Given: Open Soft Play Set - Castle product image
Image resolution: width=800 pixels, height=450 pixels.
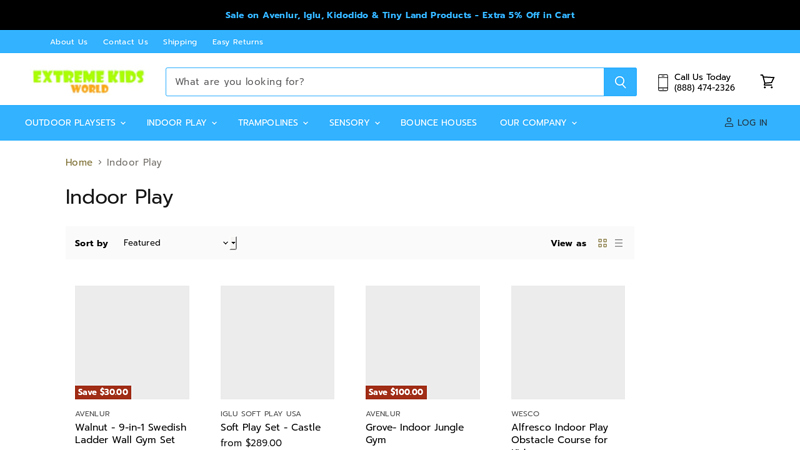Looking at the screenshot, I should [x=277, y=342].
